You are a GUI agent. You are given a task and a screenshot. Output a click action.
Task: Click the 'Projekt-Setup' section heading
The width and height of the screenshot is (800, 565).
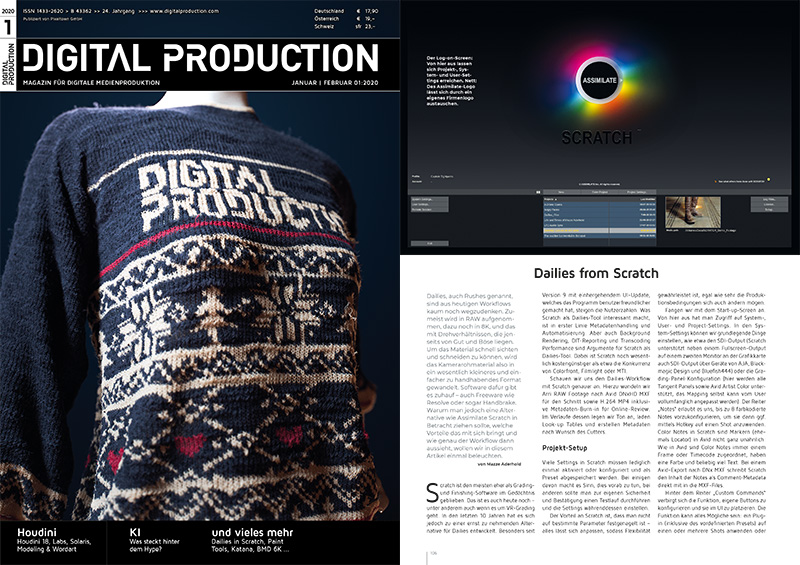[564, 448]
